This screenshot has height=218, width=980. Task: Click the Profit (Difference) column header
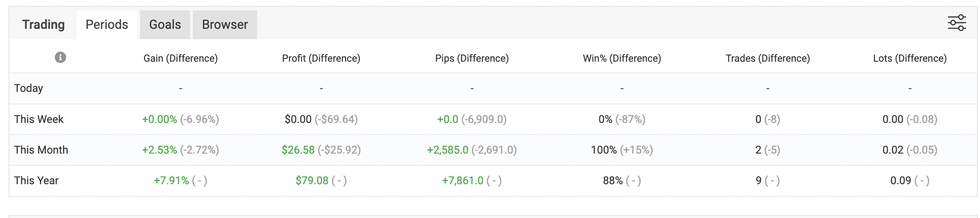321,58
